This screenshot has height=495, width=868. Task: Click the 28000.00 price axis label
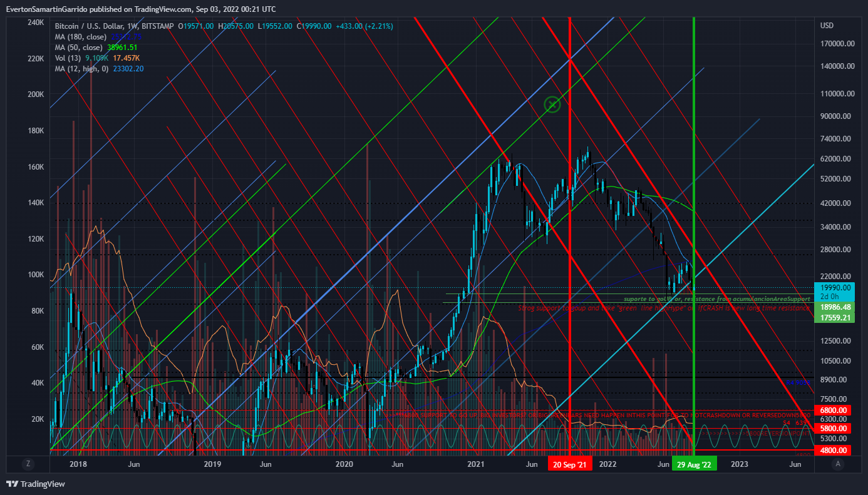point(836,250)
